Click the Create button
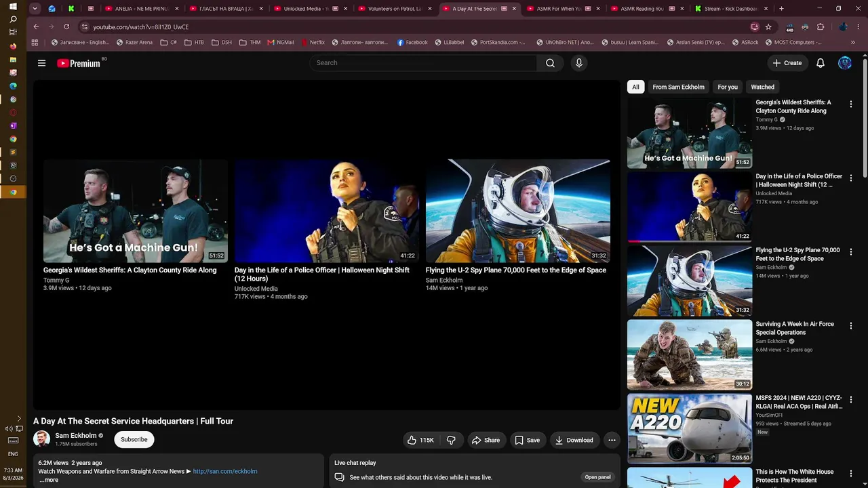Viewport: 868px width, 488px height. pos(787,63)
